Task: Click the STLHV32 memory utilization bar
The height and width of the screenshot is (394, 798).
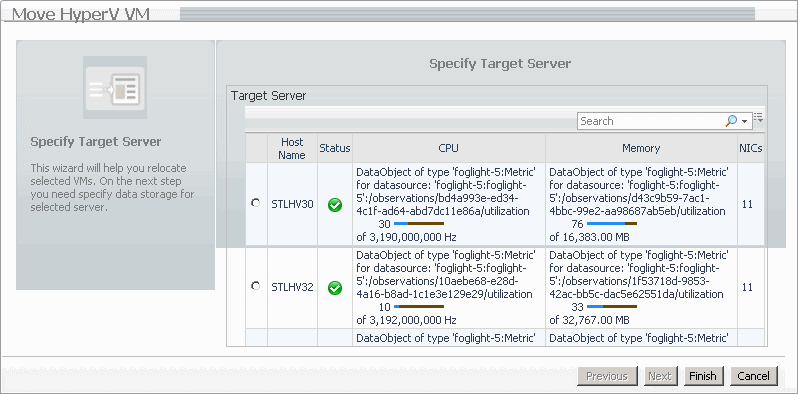Action: pos(612,306)
